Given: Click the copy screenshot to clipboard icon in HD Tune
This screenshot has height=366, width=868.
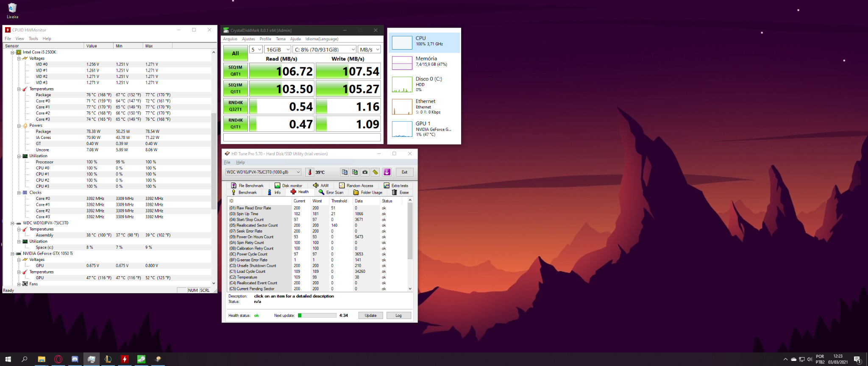Looking at the screenshot, I should 355,172.
